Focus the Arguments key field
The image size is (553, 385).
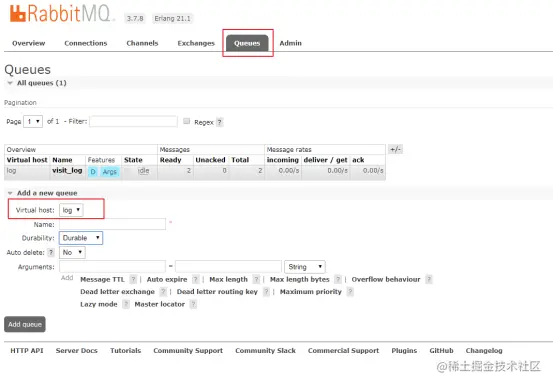pos(113,267)
